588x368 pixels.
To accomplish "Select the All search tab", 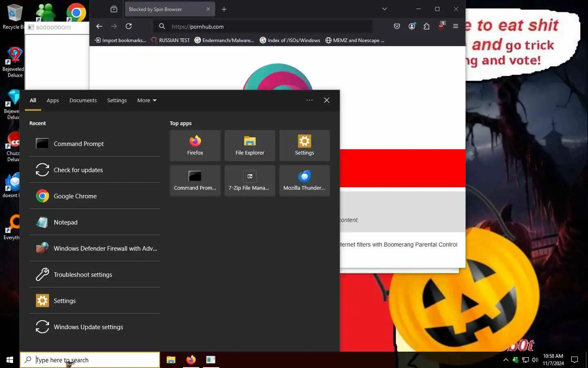I will click(33, 100).
